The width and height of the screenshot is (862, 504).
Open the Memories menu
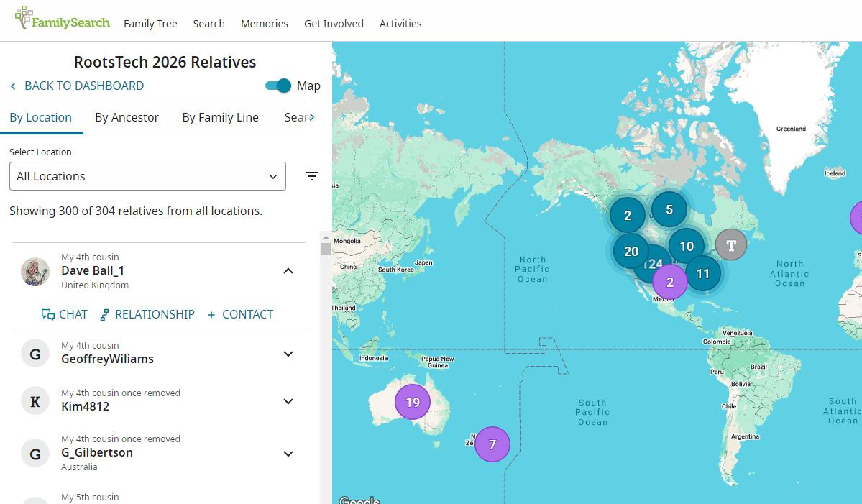coord(265,24)
